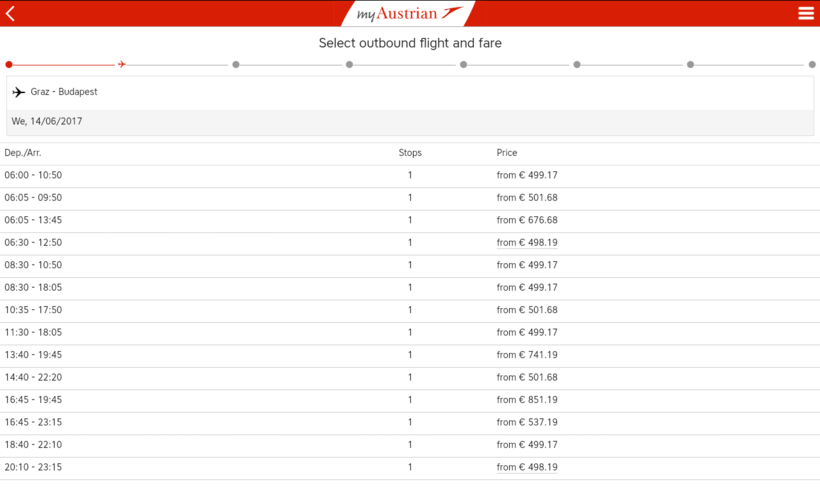Click the last progress step dot

812,64
